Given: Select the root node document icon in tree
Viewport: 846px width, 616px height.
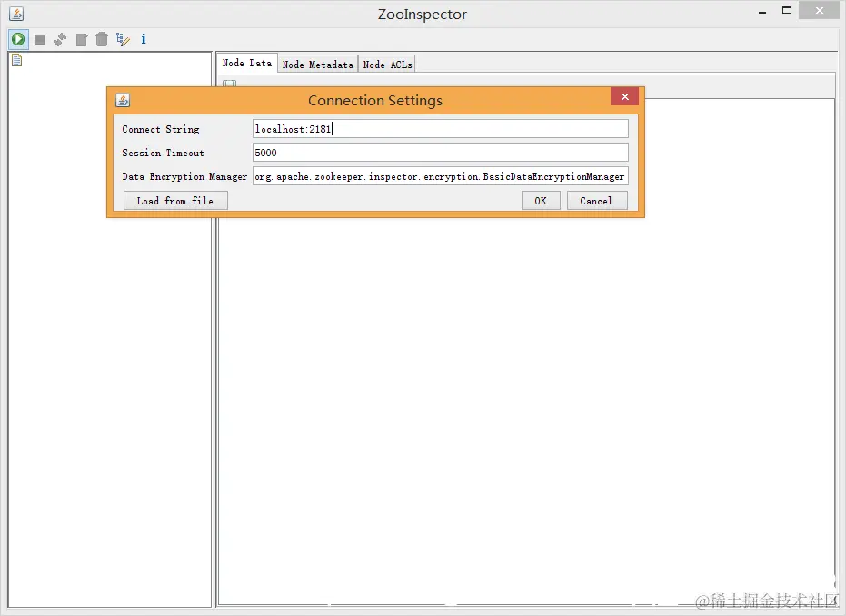Looking at the screenshot, I should coord(16,60).
